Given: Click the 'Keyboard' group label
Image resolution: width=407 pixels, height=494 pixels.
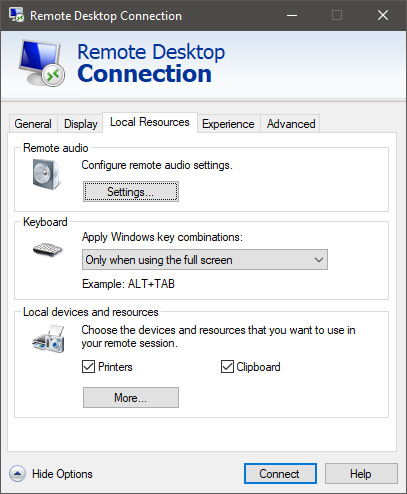Looking at the screenshot, I should 45,222.
